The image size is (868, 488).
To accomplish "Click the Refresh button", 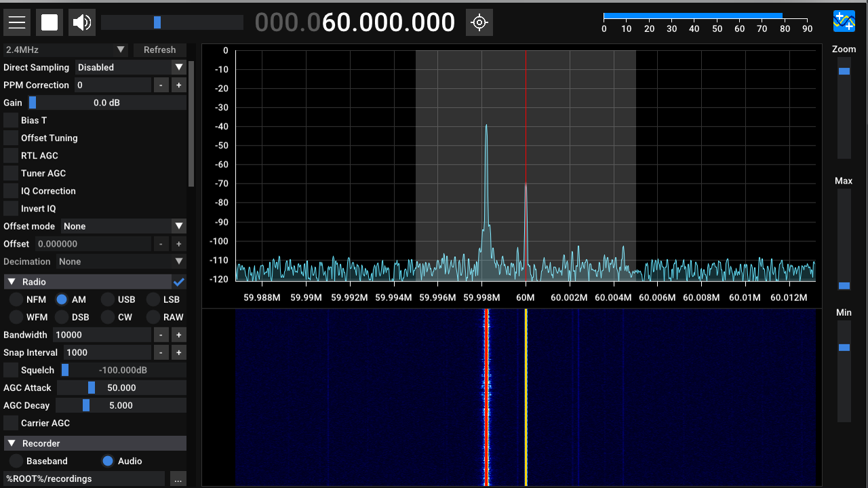I will 159,49.
